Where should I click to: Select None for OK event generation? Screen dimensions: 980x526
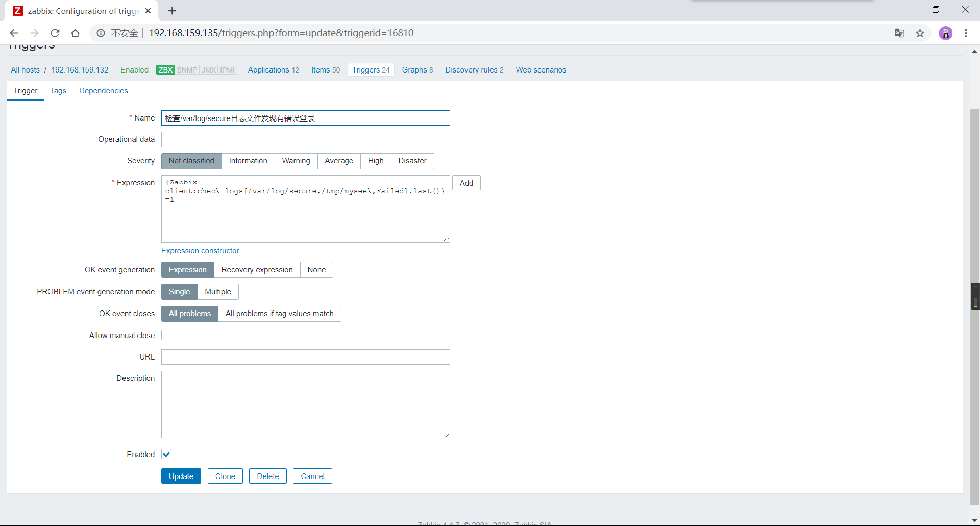316,270
